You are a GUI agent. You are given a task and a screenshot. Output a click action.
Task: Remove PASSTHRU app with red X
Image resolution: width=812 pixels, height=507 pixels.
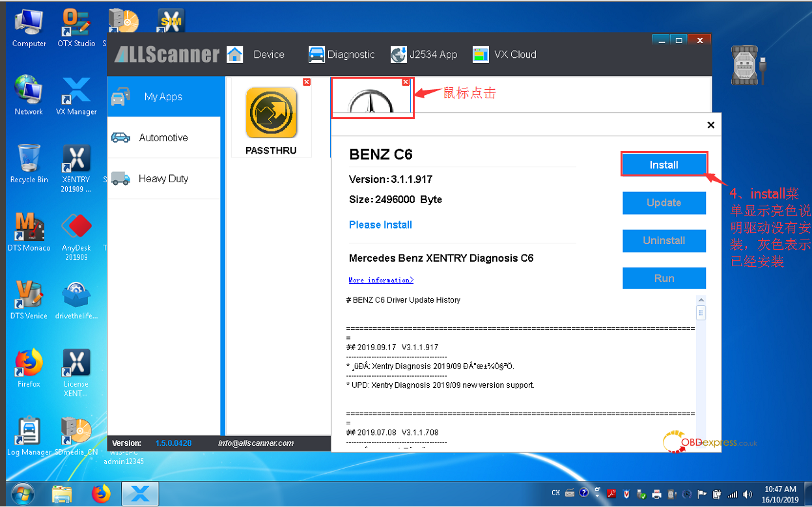(307, 82)
